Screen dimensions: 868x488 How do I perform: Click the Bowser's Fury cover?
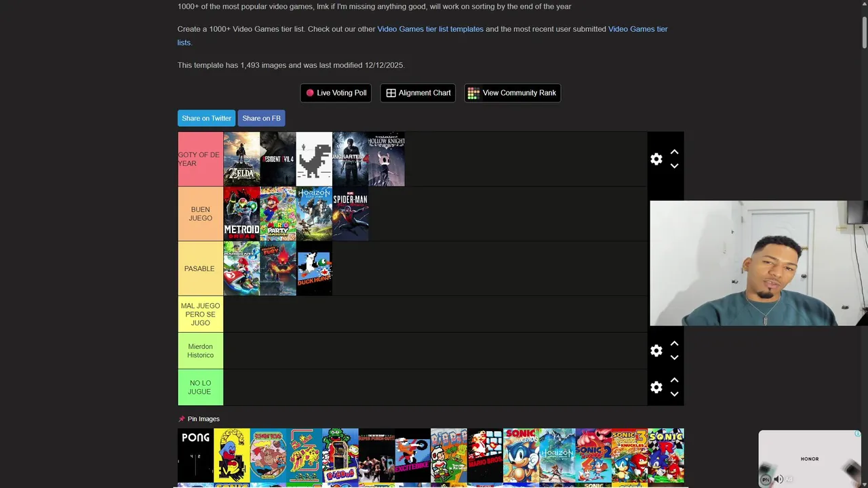[278, 268]
